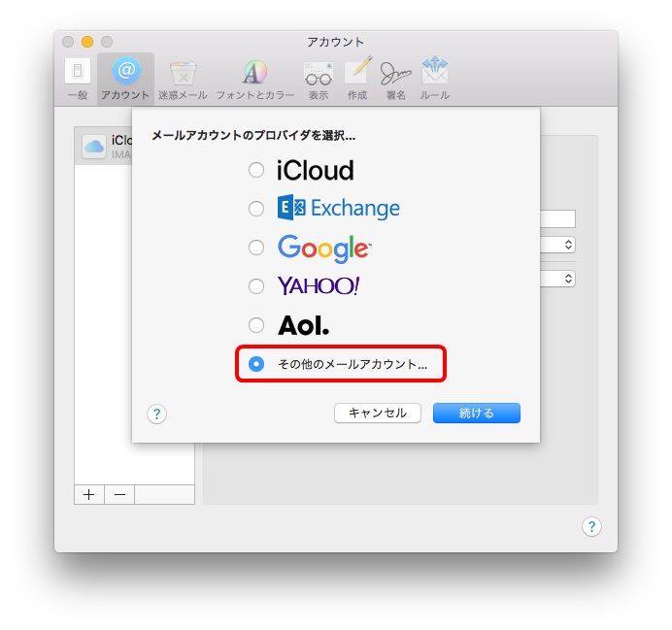The width and height of the screenshot is (672, 630).
Task: Click the Exchange logo label
Action: 339,208
